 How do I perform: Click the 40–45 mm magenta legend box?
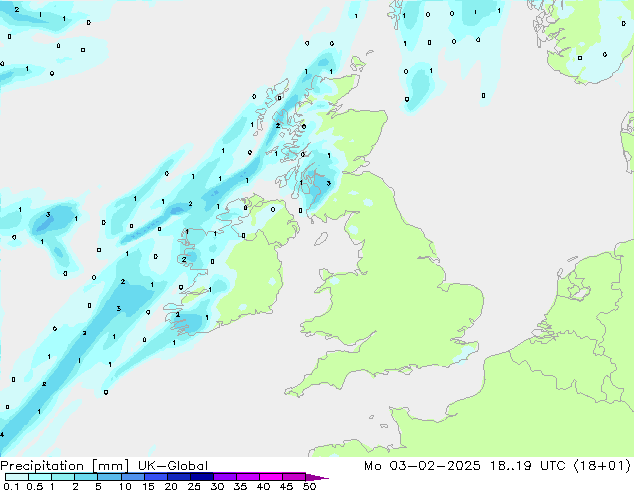[x=271, y=477]
